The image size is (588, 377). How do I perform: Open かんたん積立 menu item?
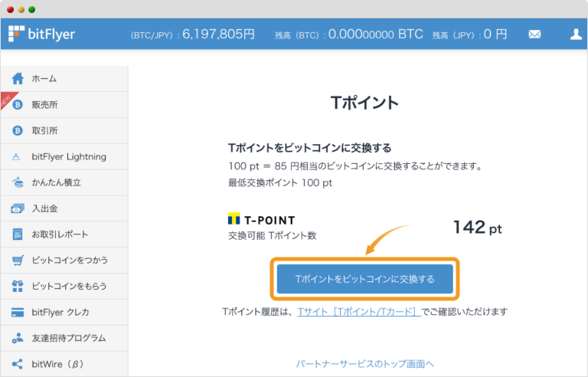(x=64, y=182)
